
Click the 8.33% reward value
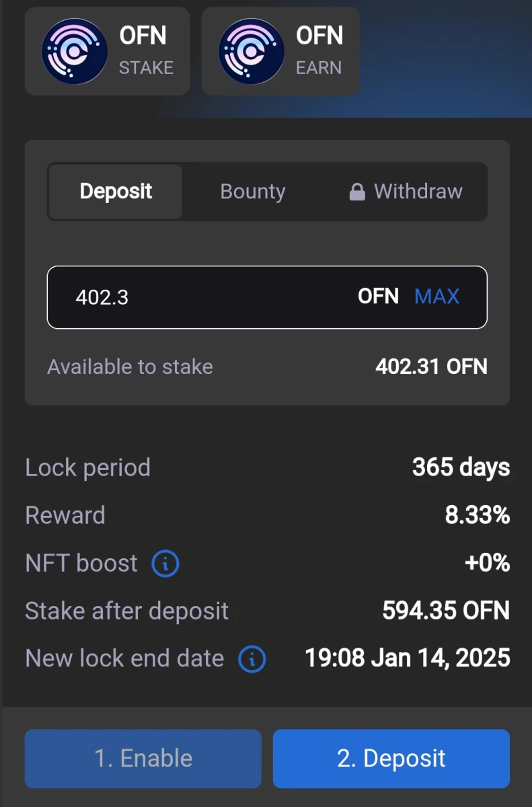coord(478,515)
